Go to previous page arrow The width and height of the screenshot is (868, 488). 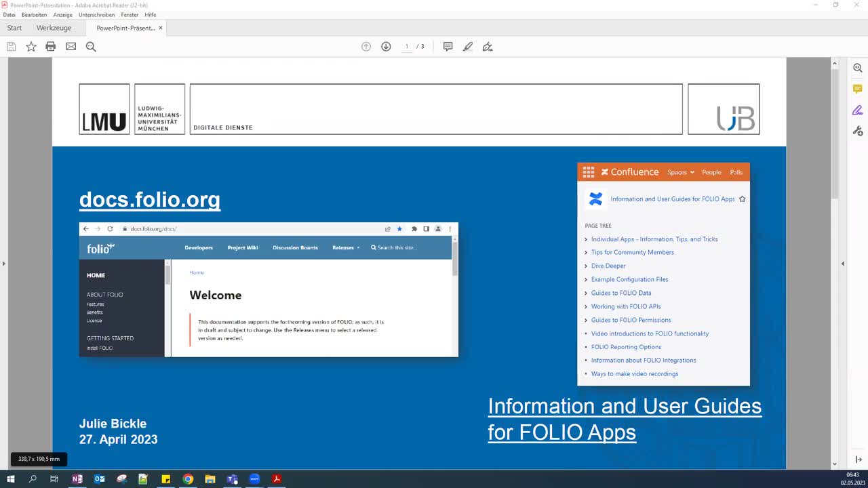click(366, 47)
